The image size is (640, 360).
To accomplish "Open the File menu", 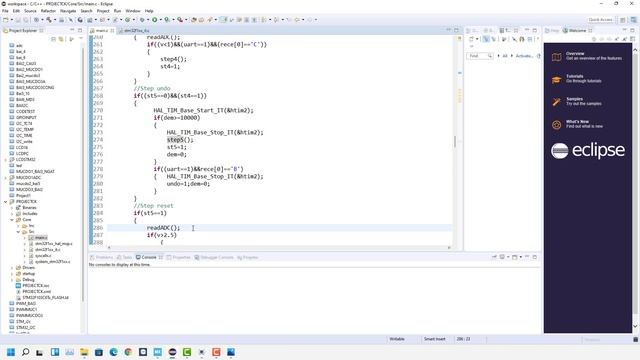I will click(5, 11).
